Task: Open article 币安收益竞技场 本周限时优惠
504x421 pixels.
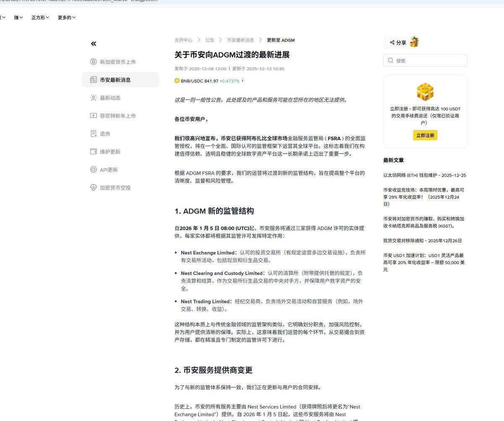Action: [x=425, y=197]
